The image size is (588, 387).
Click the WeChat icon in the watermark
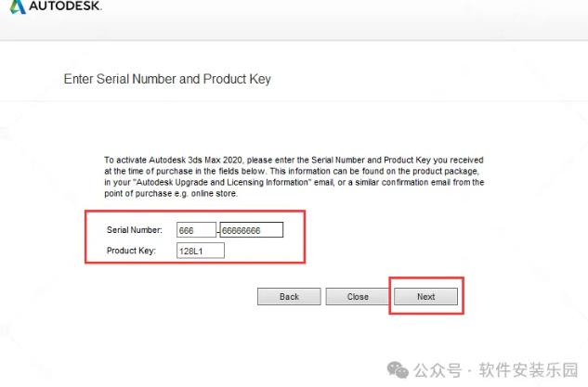[398, 370]
